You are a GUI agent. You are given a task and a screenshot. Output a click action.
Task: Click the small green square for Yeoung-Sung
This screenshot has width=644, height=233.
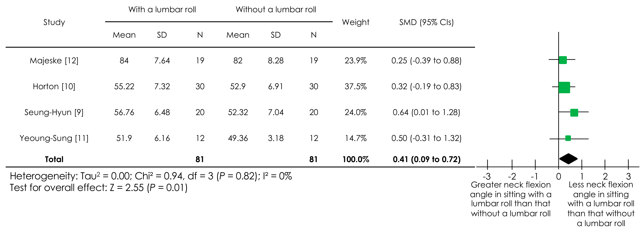pyautogui.click(x=568, y=138)
